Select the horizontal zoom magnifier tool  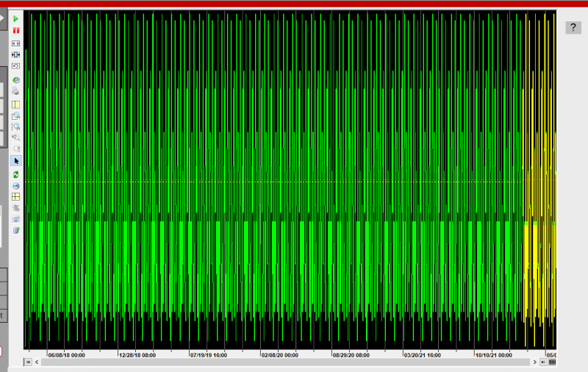point(15,126)
